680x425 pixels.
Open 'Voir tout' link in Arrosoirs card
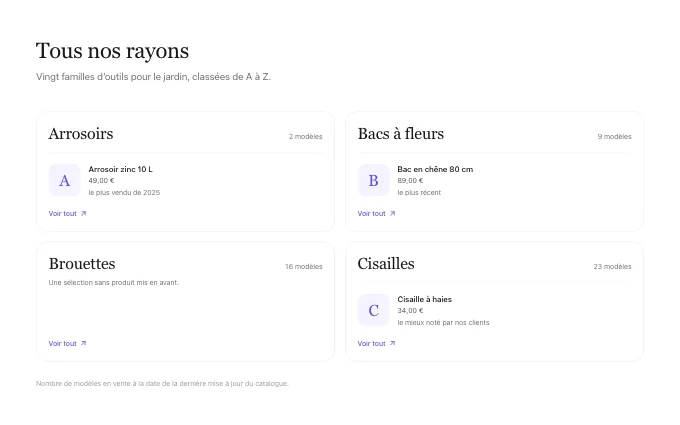tap(68, 213)
